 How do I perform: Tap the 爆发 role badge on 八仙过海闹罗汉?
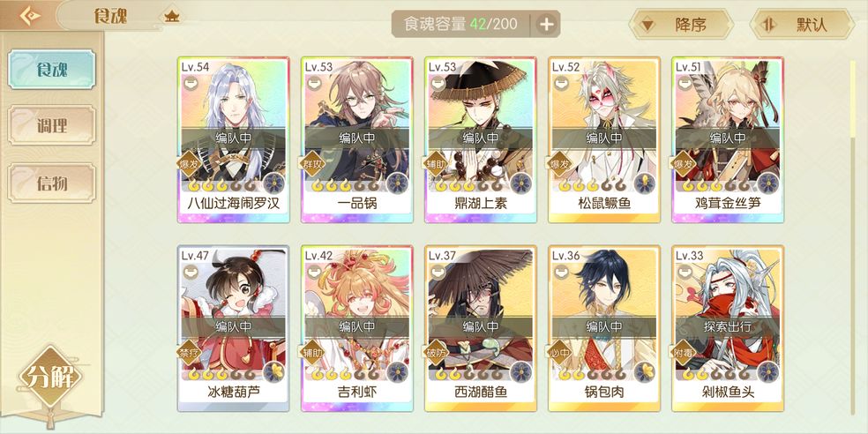click(190, 164)
